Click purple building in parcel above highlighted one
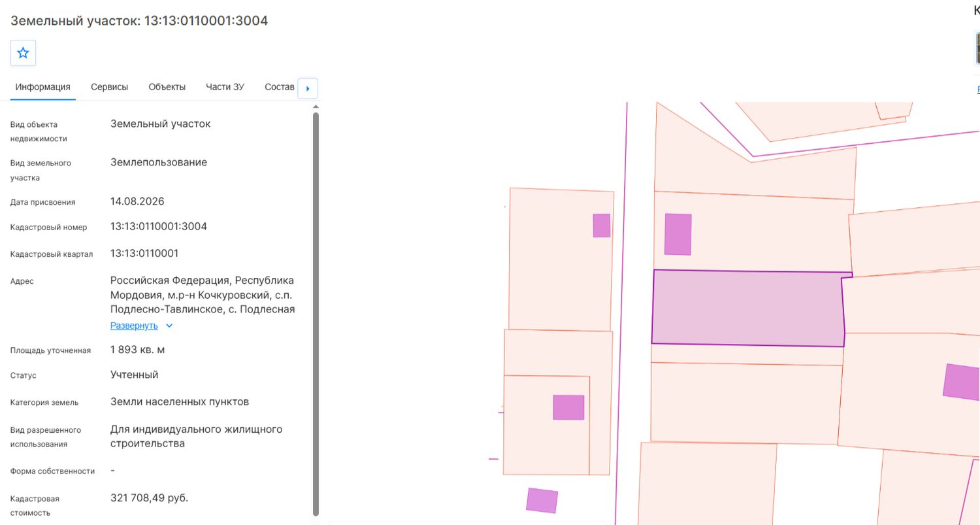 pyautogui.click(x=678, y=234)
